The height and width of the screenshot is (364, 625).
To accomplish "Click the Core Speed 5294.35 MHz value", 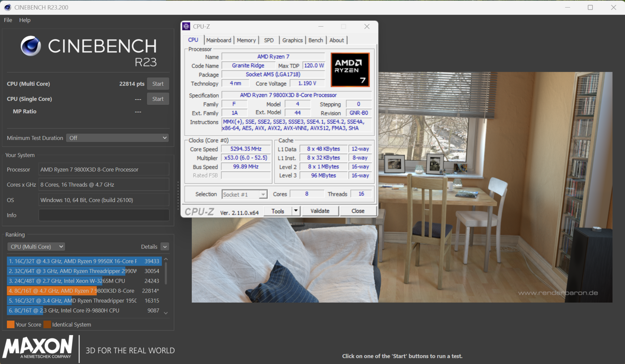I will tap(246, 149).
